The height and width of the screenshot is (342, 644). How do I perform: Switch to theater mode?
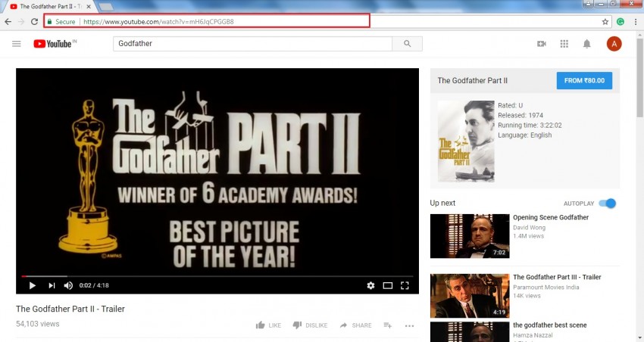pos(388,285)
